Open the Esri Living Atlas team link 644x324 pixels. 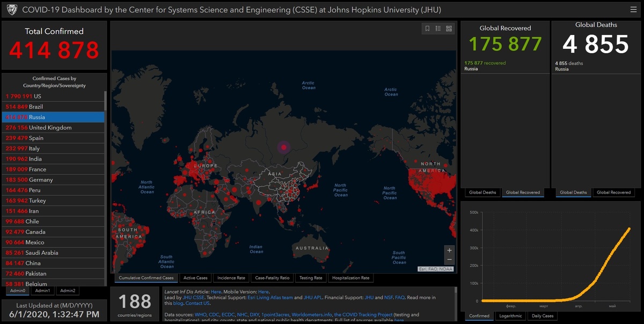click(269, 298)
